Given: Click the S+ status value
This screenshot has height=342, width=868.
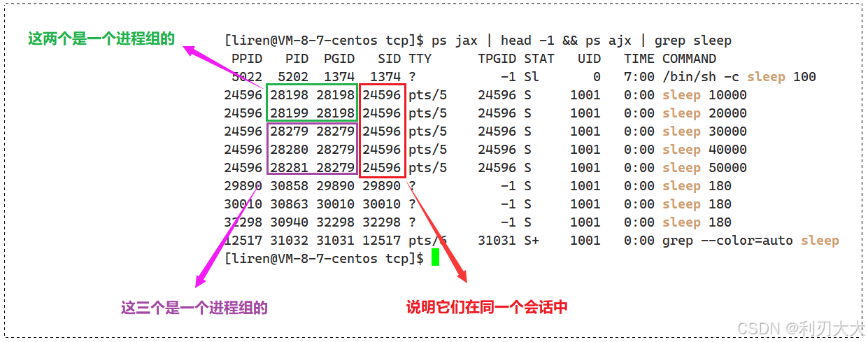Looking at the screenshot, I should tap(532, 241).
